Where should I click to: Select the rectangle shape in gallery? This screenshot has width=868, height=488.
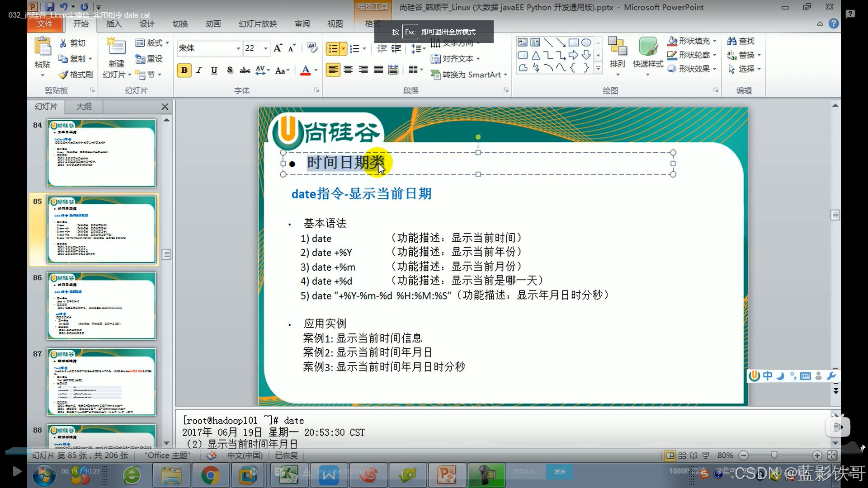tap(574, 42)
